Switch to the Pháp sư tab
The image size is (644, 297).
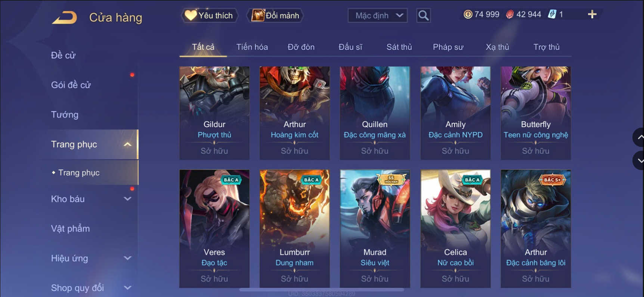pos(448,47)
